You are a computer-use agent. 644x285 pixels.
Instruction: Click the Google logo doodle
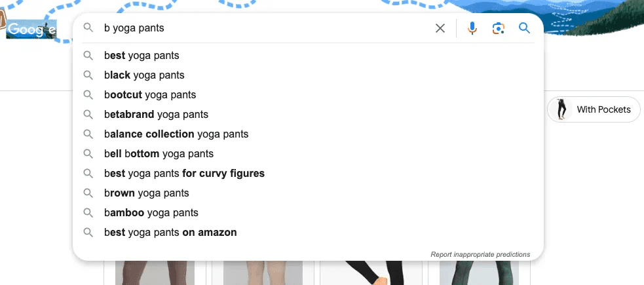[x=31, y=29]
